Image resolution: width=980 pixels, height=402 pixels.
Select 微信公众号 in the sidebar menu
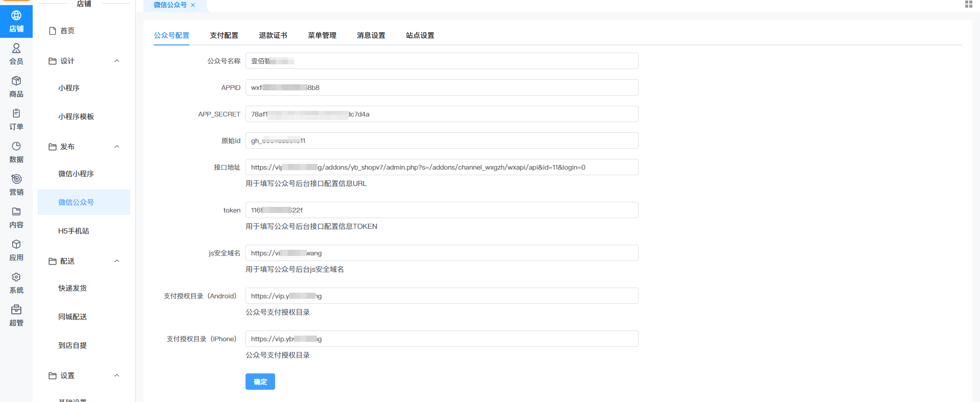point(84,202)
